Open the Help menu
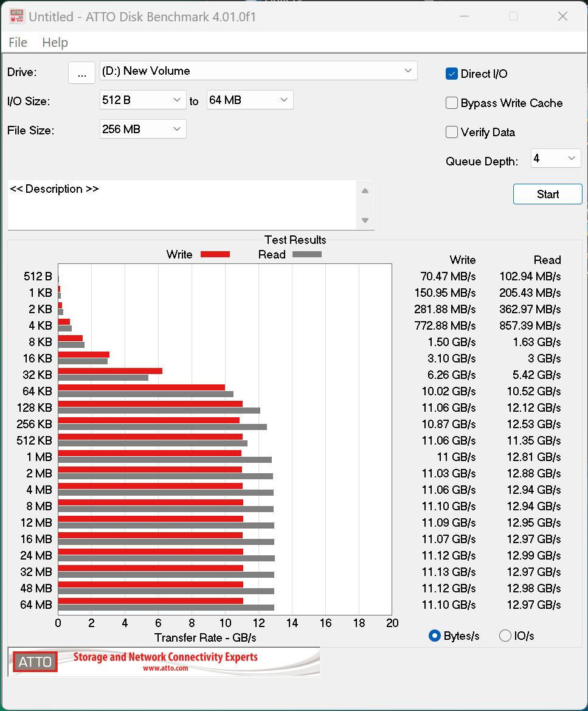The image size is (588, 711). pyautogui.click(x=55, y=43)
